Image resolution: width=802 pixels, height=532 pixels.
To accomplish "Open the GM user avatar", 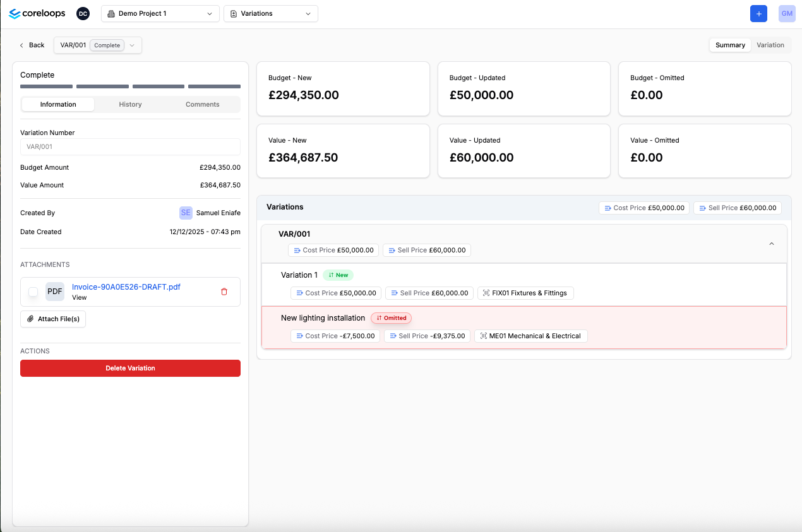I will (787, 13).
